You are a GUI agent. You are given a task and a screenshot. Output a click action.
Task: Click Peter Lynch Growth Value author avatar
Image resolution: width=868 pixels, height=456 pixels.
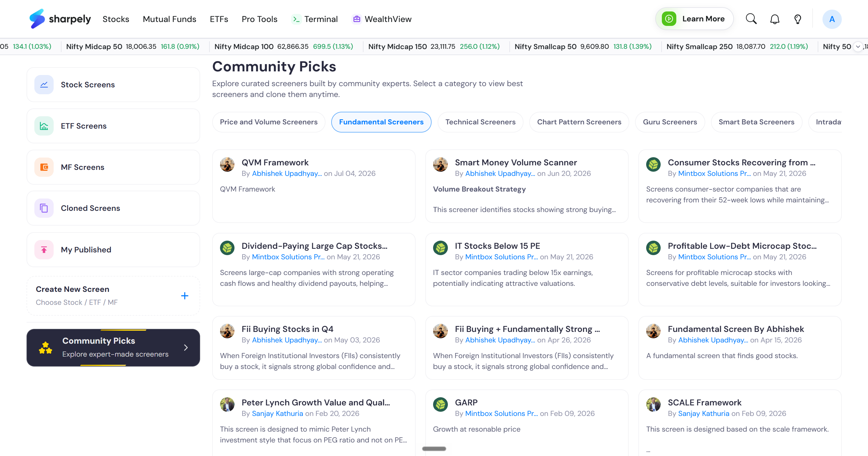(x=227, y=405)
